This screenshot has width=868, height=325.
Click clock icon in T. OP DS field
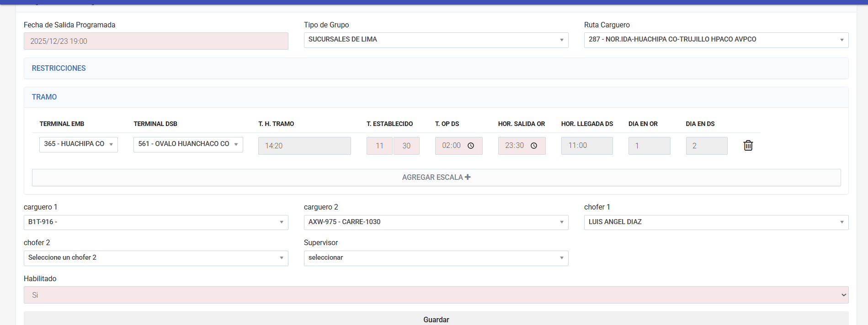pyautogui.click(x=471, y=146)
